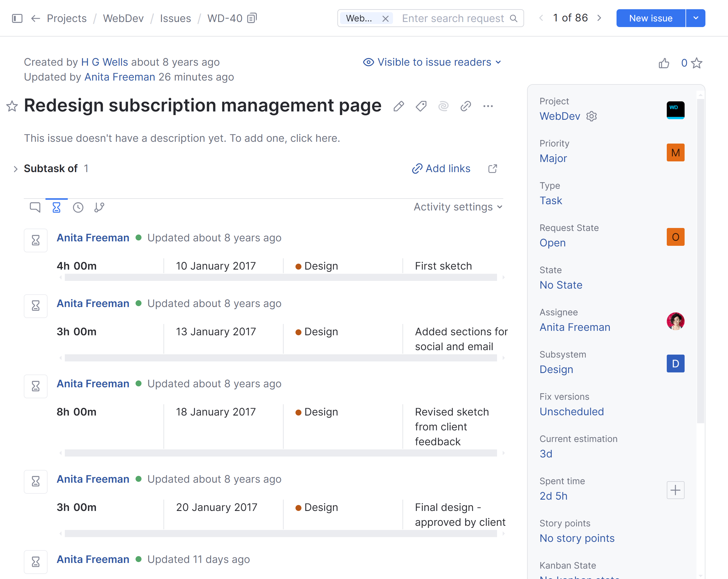The height and width of the screenshot is (579, 728).
Task: Add spent time with the plus button
Action: coord(675,490)
